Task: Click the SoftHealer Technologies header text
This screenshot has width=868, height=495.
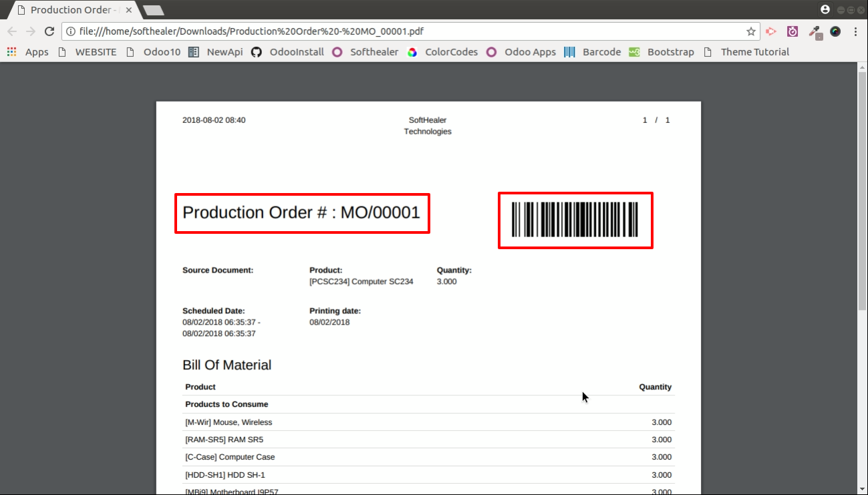Action: 428,126
